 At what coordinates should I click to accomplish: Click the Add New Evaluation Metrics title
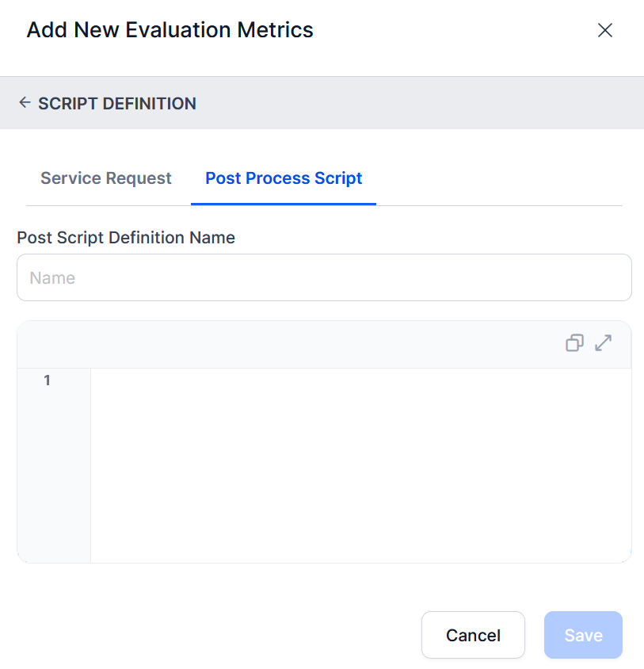coord(170,30)
